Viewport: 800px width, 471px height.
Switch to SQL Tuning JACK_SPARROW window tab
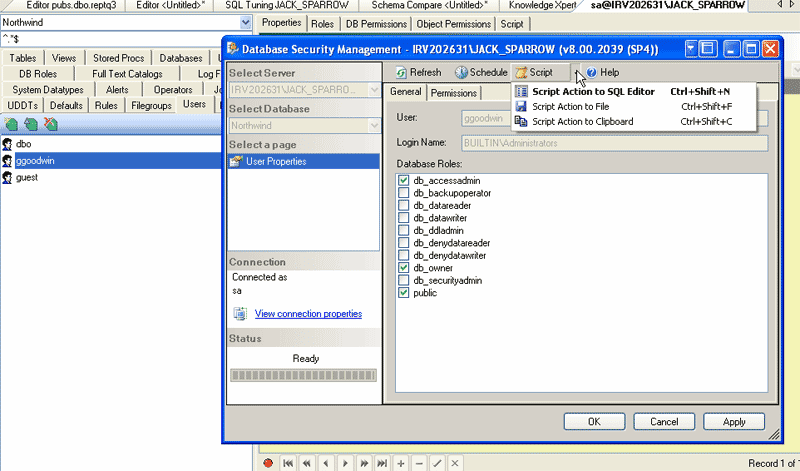coord(286,5)
